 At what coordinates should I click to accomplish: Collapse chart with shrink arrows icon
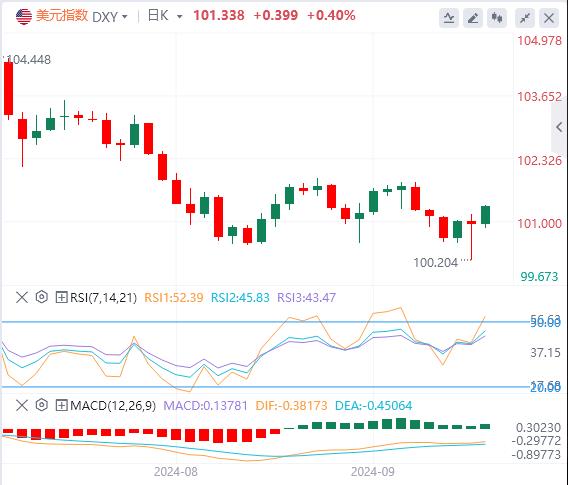[525, 17]
